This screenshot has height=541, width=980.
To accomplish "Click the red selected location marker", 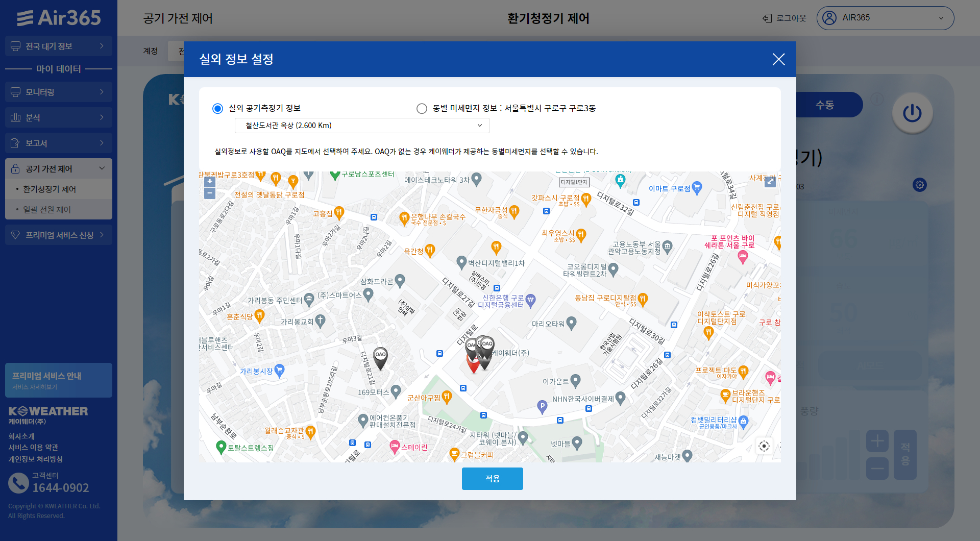I will (x=473, y=365).
